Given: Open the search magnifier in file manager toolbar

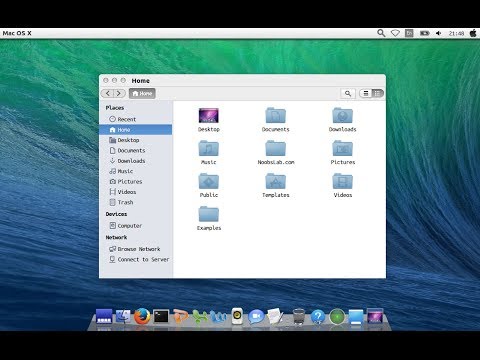Looking at the screenshot, I should tap(348, 93).
